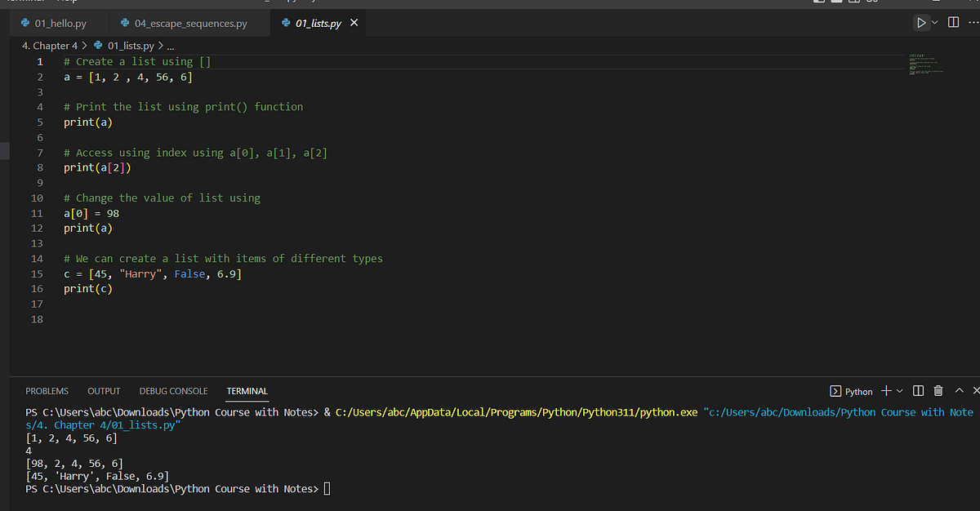Click the Run Python File icon
980x511 pixels.
pyautogui.click(x=922, y=22)
